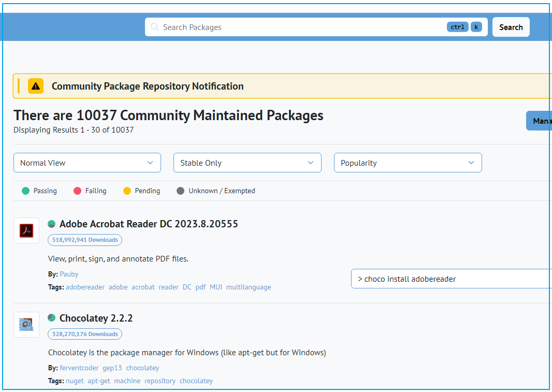Click the red Failing legend dot
This screenshot has height=392, width=552.
77,191
